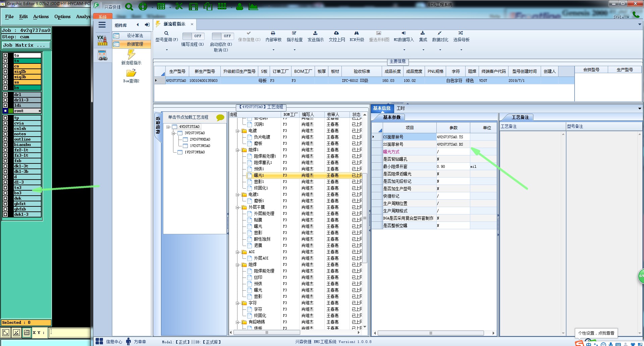
Task: Click the green scissors icon
Action: (179, 6)
